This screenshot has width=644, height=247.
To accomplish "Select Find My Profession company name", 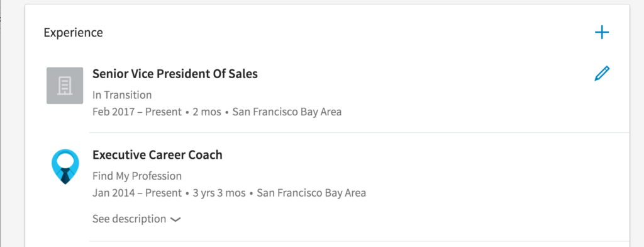I will [136, 176].
